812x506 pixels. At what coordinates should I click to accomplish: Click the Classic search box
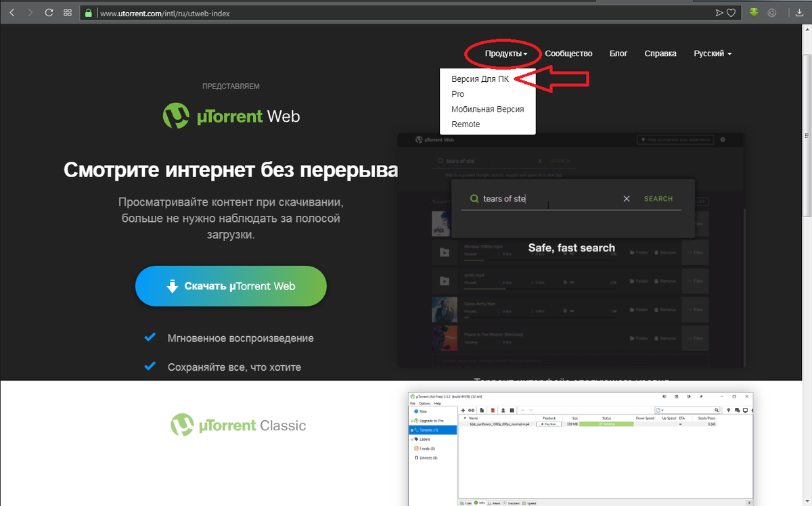tap(687, 410)
